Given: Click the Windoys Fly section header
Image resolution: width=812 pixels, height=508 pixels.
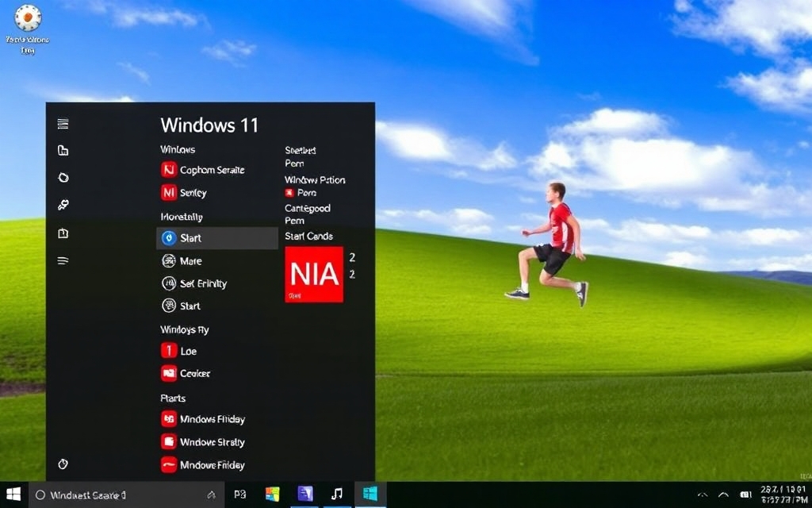Looking at the screenshot, I should point(184,329).
